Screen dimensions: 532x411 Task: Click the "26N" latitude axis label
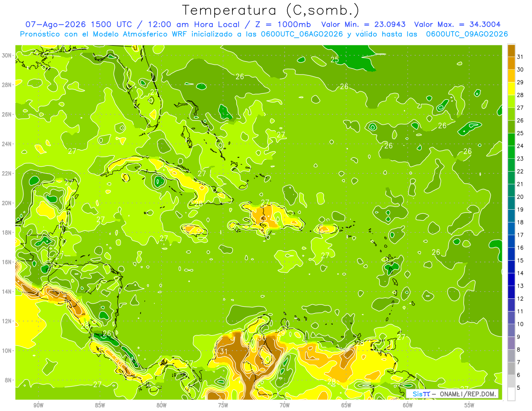click(x=8, y=114)
